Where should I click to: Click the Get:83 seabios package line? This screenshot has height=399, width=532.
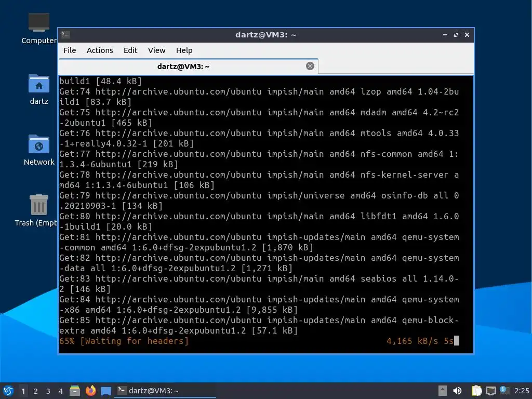[x=259, y=284]
